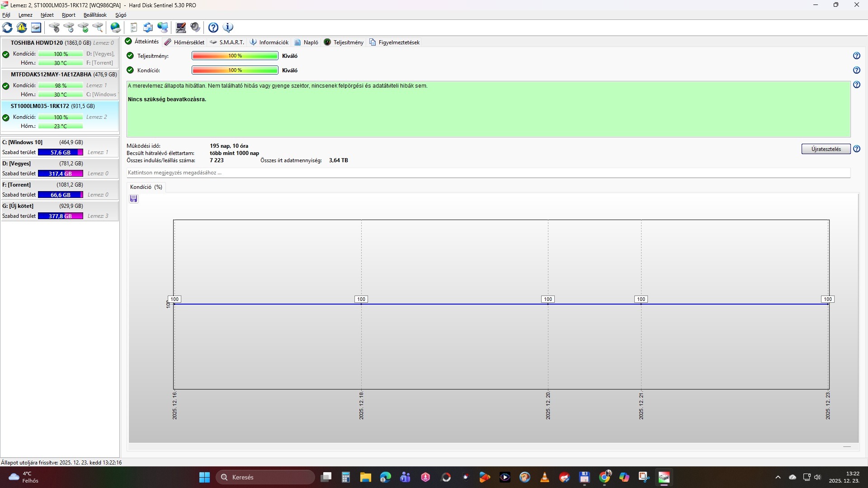Click help icon beside Újratesztelés button
The width and height of the screenshot is (868, 488).
click(x=856, y=149)
